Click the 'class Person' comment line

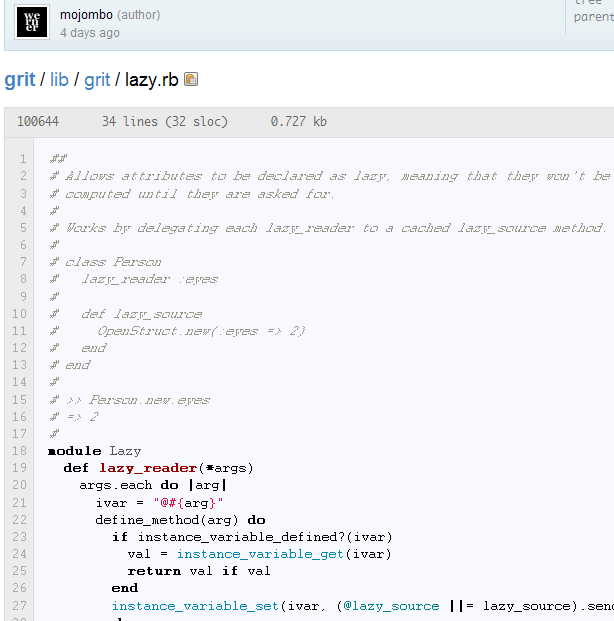[105, 262]
